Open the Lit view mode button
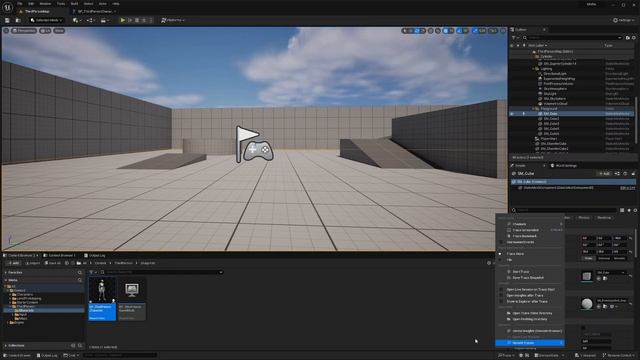Viewport: 640px width, 360px height. point(45,31)
